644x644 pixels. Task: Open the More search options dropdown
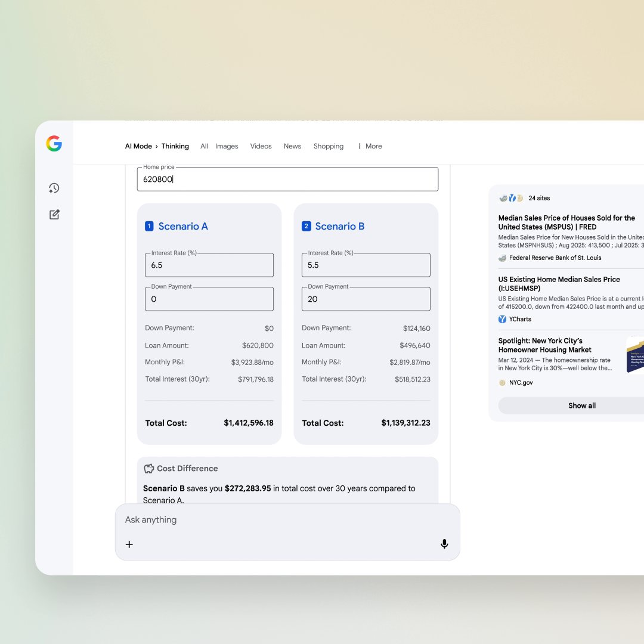370,146
